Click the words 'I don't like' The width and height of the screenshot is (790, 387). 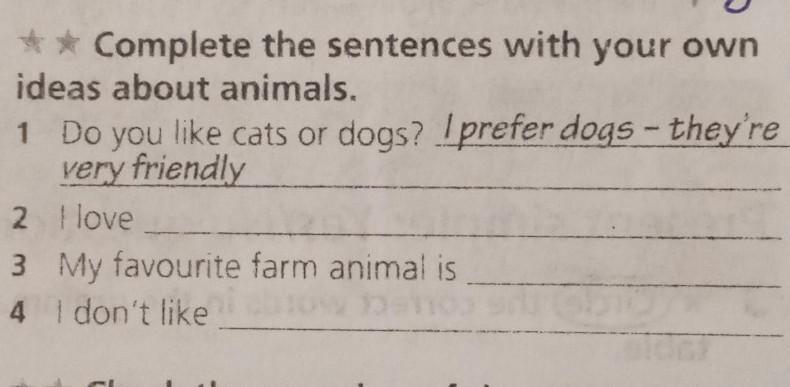point(133,313)
